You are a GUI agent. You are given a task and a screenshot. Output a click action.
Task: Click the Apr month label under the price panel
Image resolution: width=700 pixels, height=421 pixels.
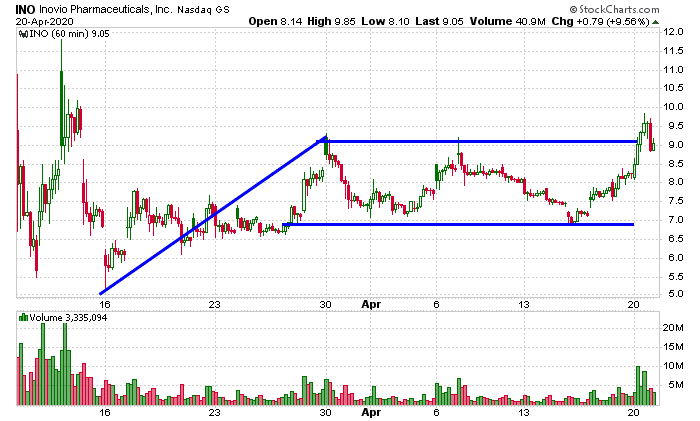pyautogui.click(x=371, y=305)
